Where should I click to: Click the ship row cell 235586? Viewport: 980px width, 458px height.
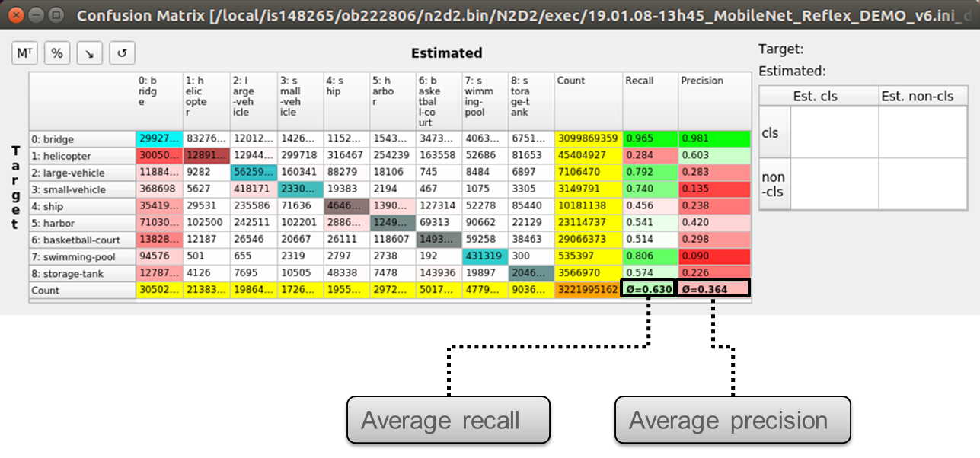pyautogui.click(x=254, y=206)
